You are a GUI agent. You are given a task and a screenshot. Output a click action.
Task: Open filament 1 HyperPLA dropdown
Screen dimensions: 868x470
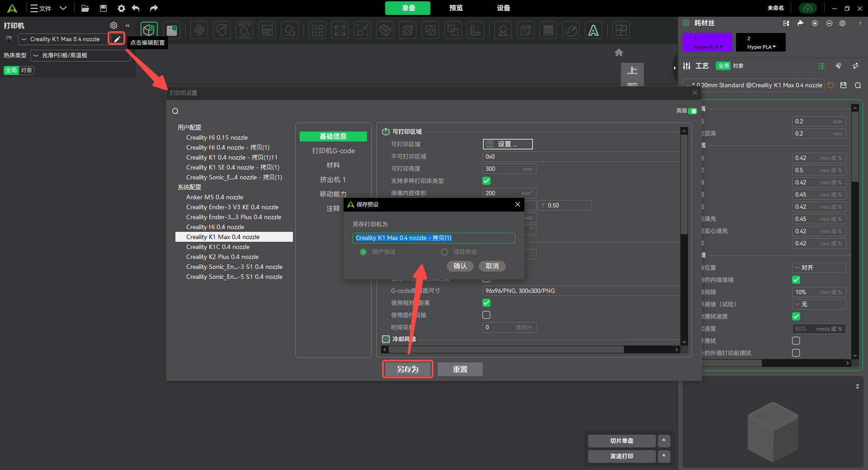click(707, 42)
